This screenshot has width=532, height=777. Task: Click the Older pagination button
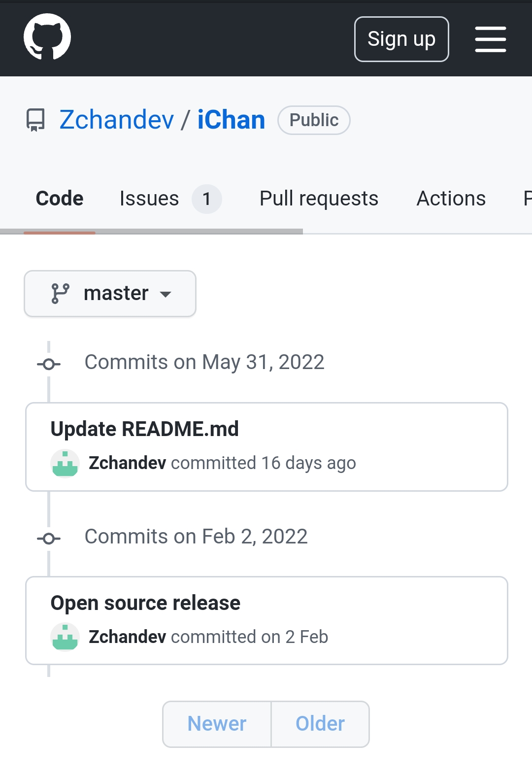[x=320, y=724]
